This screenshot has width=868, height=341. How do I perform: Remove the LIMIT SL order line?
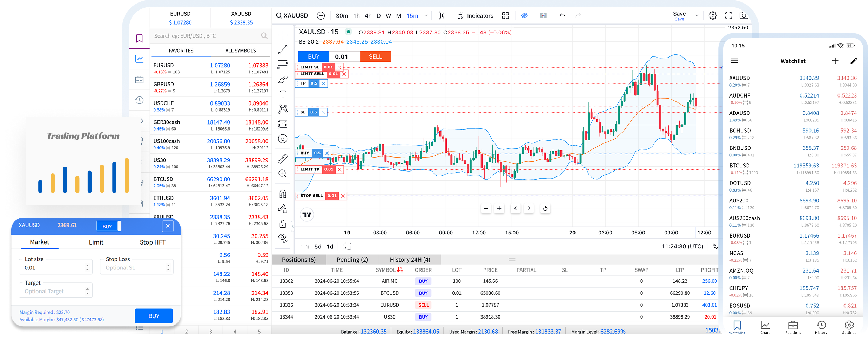pos(339,67)
